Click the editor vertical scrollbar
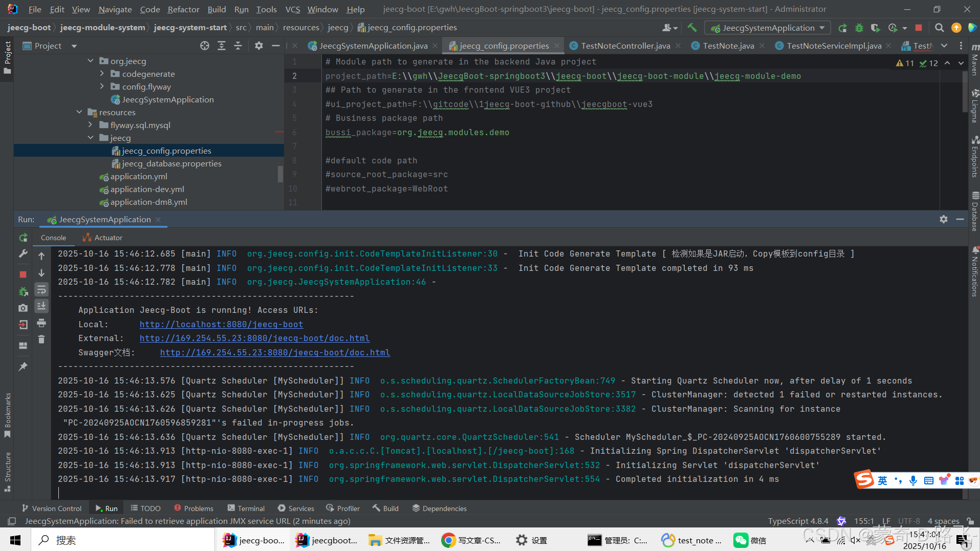This screenshot has width=980, height=551. point(965,91)
